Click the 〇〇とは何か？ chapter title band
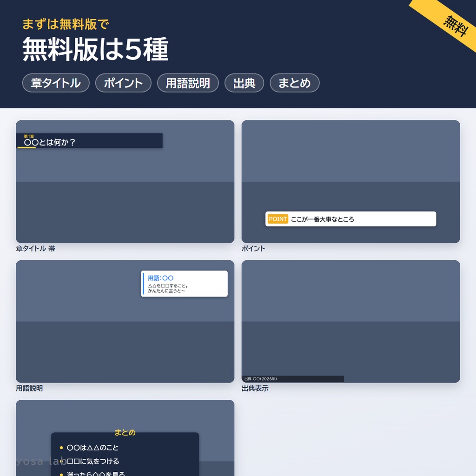The width and height of the screenshot is (476, 476). 89,141
